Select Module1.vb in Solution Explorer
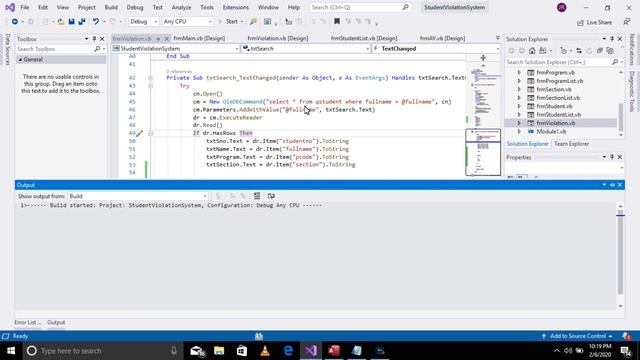The height and width of the screenshot is (360, 640). click(x=551, y=131)
